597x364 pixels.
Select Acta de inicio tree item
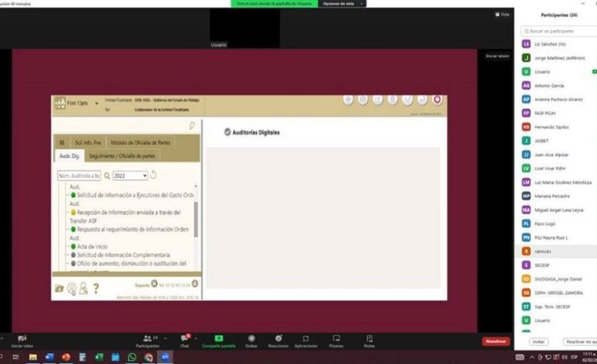pos(91,246)
